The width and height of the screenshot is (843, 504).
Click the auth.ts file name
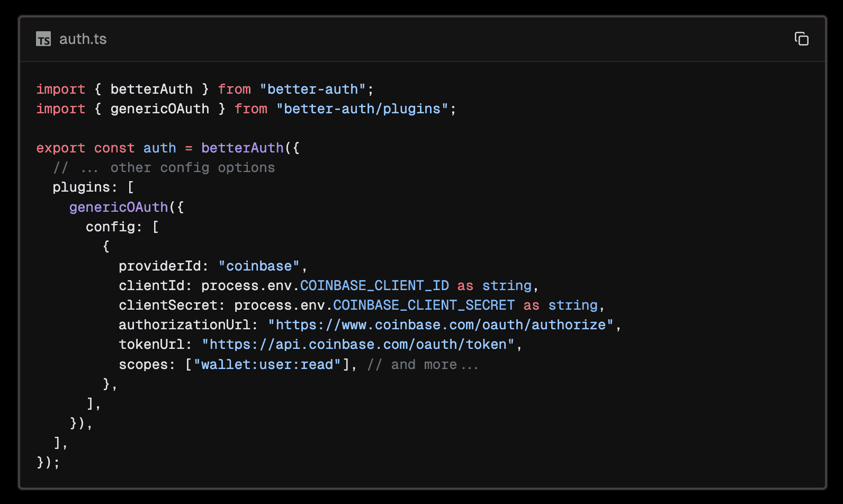tap(83, 39)
